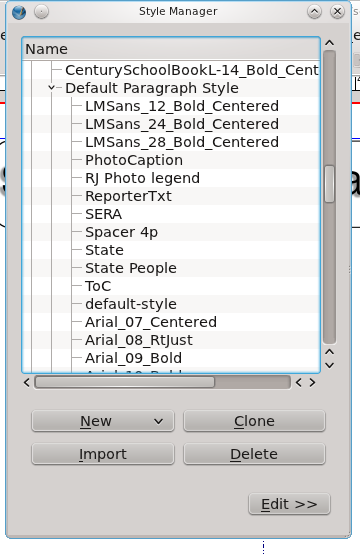Image resolution: width=360 pixels, height=554 pixels.
Task: Delete the selected style
Action: pos(254,454)
